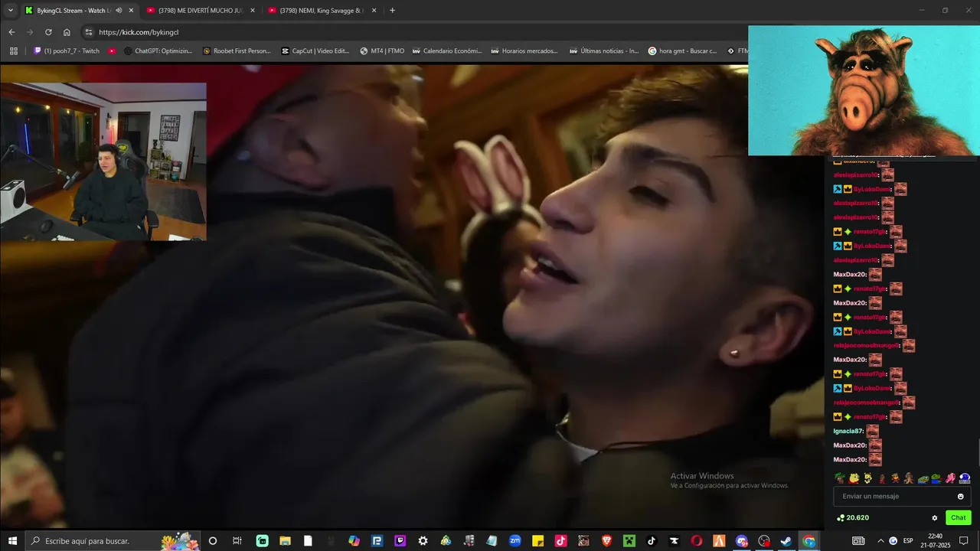980x551 pixels.
Task: Click the ALF puppet image overlay
Action: (x=864, y=90)
